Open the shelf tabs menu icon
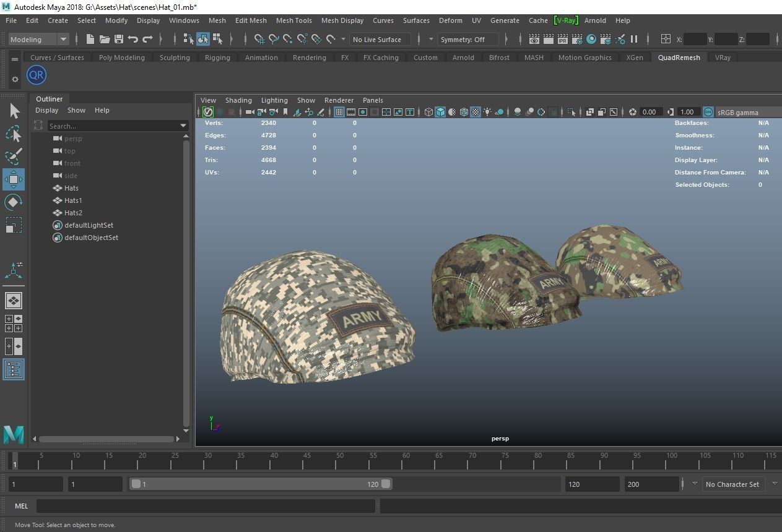 point(15,59)
